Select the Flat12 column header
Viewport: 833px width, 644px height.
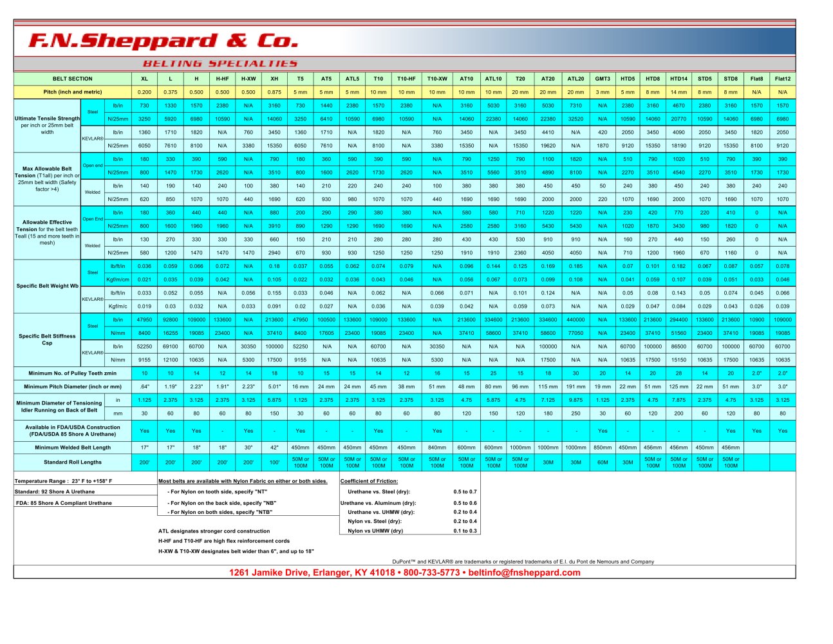783,79
